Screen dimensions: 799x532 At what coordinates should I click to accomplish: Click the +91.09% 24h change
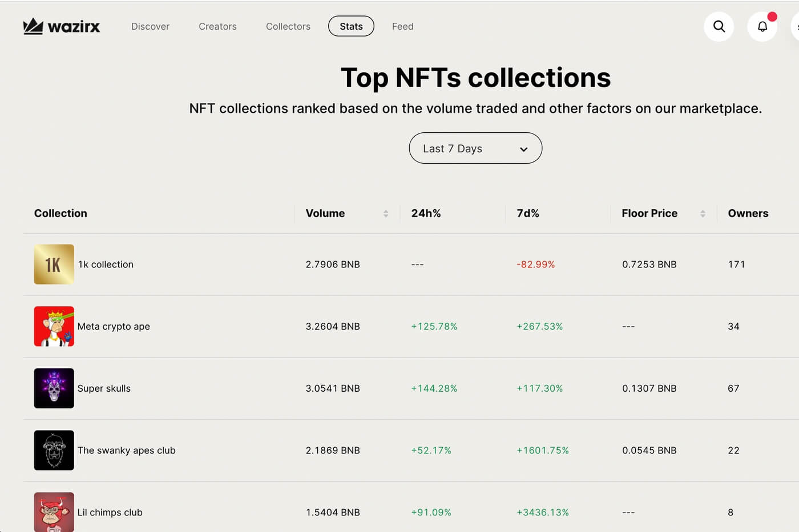click(431, 512)
